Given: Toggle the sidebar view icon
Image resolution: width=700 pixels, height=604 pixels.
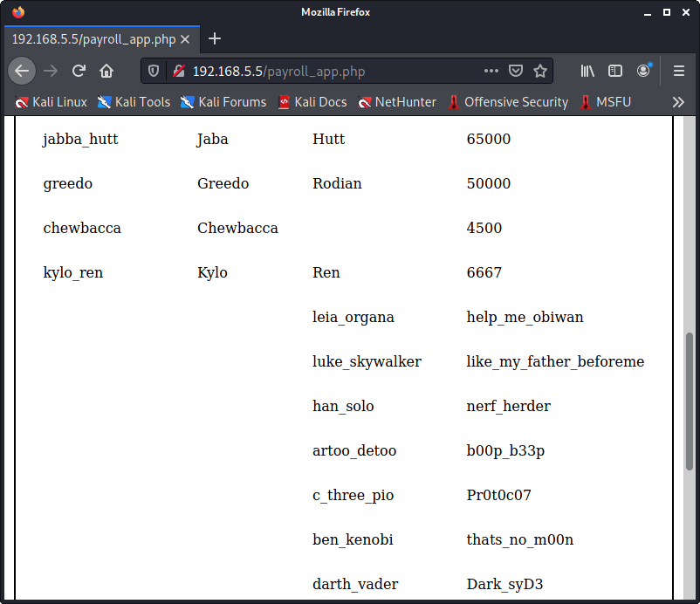Looking at the screenshot, I should coord(615,71).
